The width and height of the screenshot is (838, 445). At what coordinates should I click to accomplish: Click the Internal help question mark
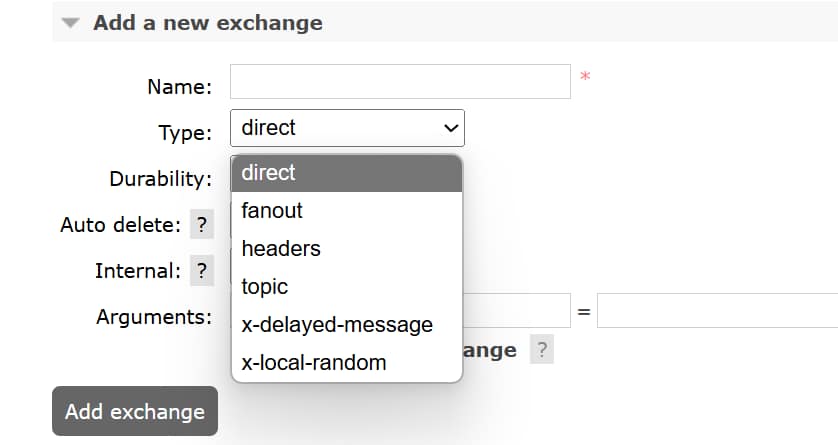click(x=202, y=270)
